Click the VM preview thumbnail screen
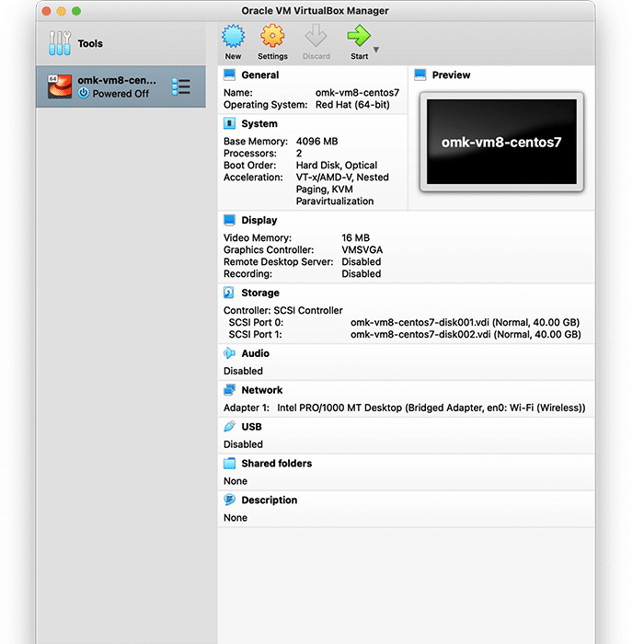The image size is (644, 644). (501, 142)
